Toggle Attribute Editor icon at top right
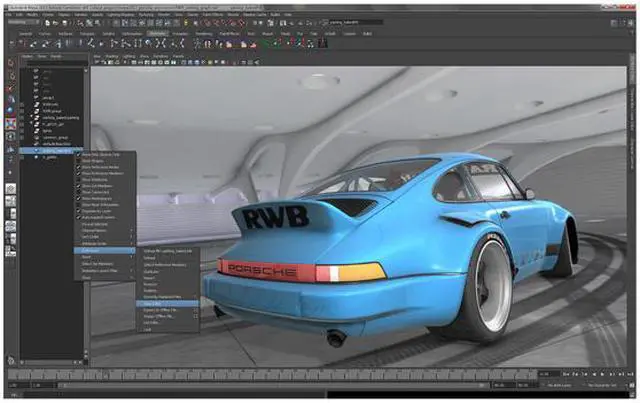This screenshot has height=403, width=640. coord(614,23)
